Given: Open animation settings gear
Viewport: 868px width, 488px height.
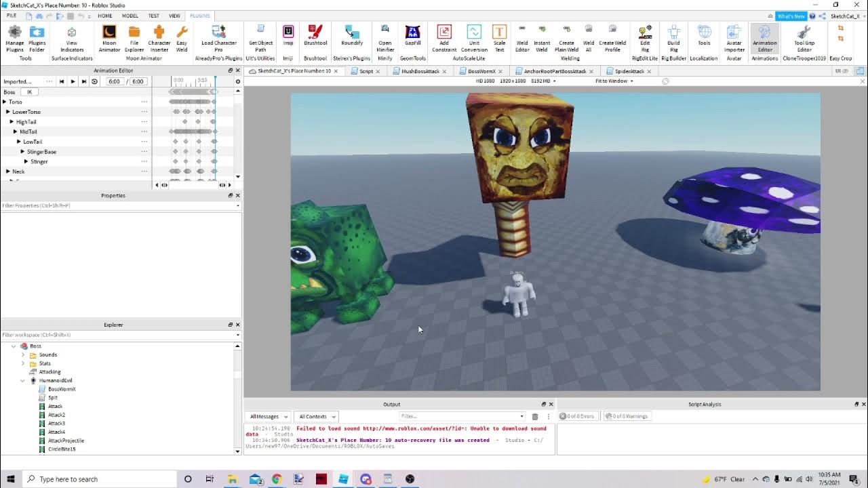Looking at the screenshot, I should [x=237, y=81].
